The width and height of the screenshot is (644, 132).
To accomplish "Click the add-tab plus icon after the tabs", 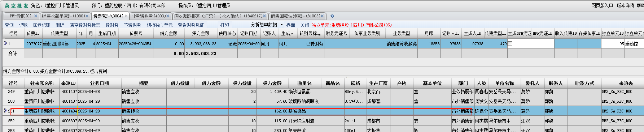I will (x=332, y=16).
